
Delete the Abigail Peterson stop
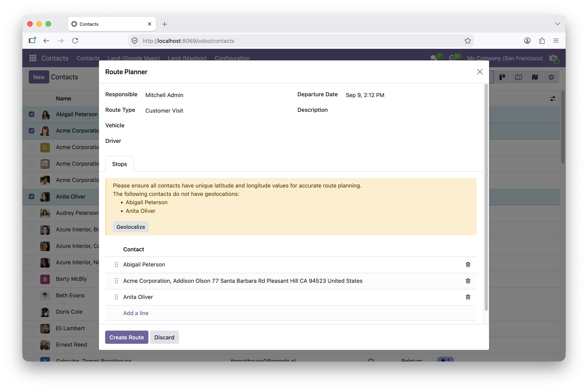click(468, 264)
